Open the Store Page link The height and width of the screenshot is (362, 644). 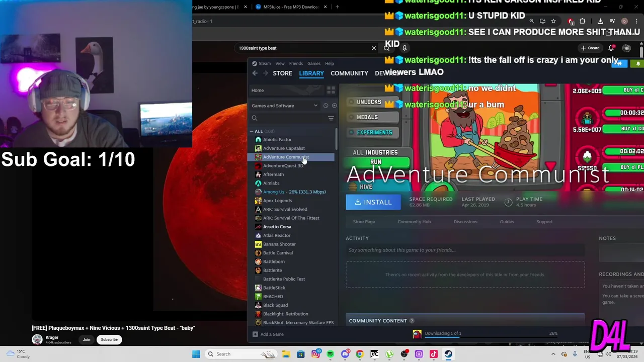[x=364, y=222]
